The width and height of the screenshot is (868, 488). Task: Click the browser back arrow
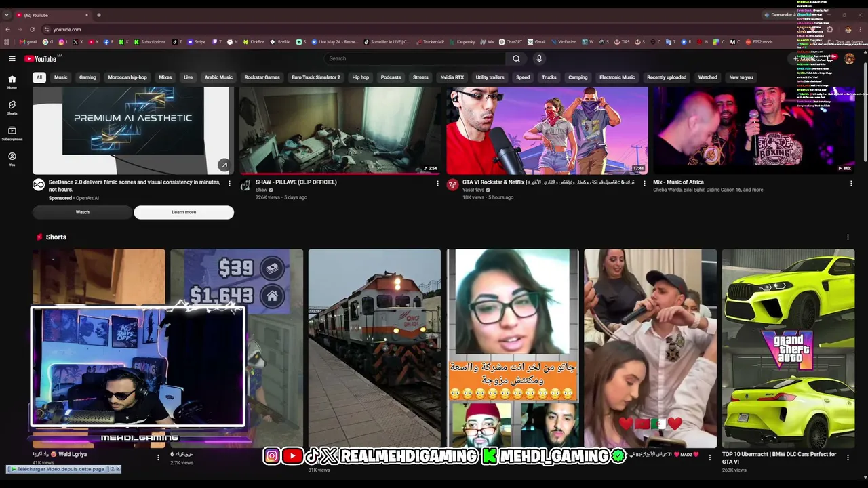(7, 30)
